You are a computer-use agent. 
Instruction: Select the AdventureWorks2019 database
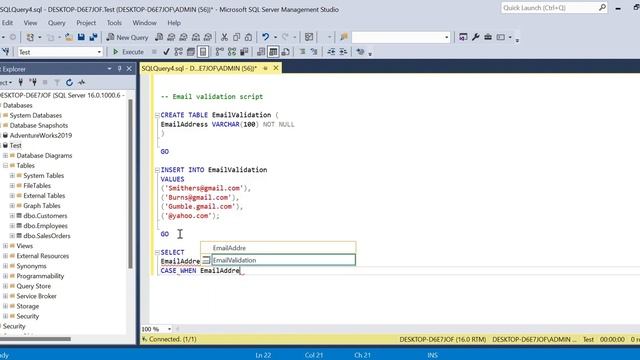41,136
